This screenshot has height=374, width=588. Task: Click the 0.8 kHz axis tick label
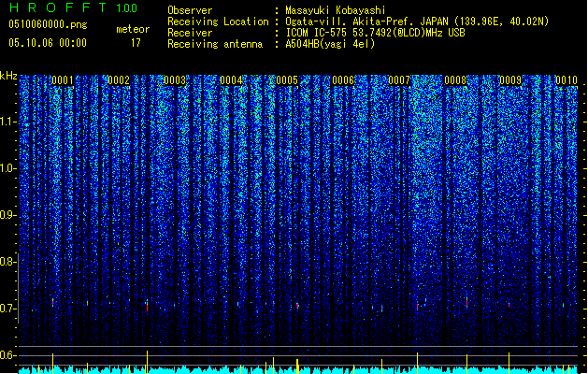7,262
